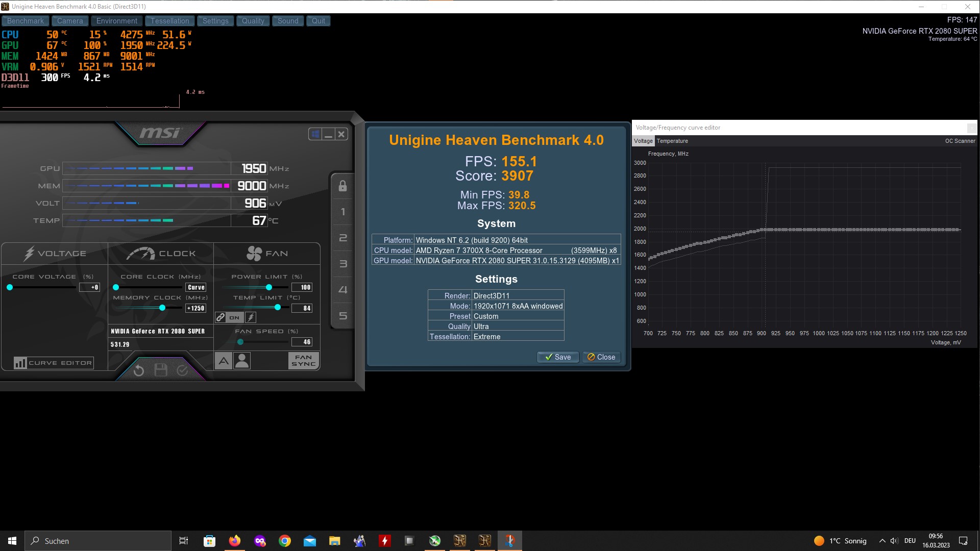Click the apply checkmark icon

(x=182, y=370)
